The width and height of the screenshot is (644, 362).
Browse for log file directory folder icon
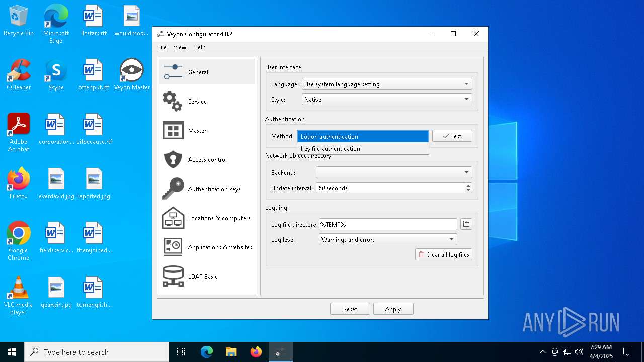pos(466,224)
